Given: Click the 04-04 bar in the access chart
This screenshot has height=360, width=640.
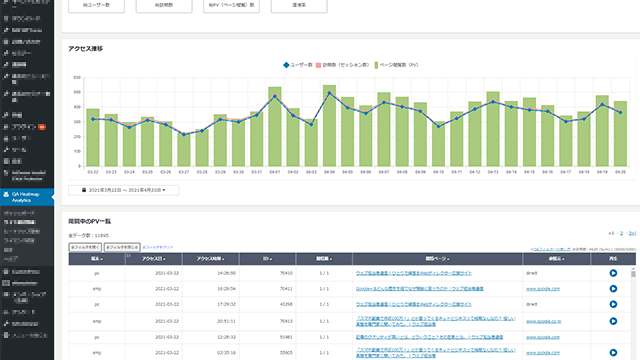Looking at the screenshot, I should 329,126.
